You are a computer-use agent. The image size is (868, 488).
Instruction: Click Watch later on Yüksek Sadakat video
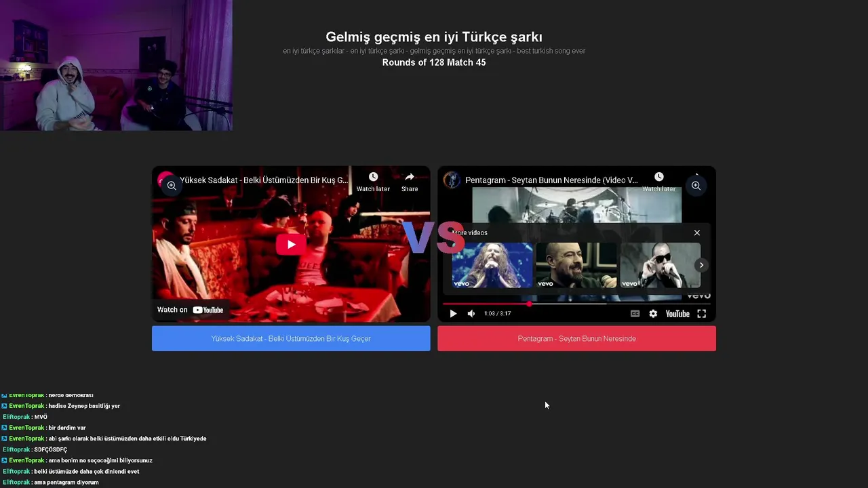[x=373, y=182]
